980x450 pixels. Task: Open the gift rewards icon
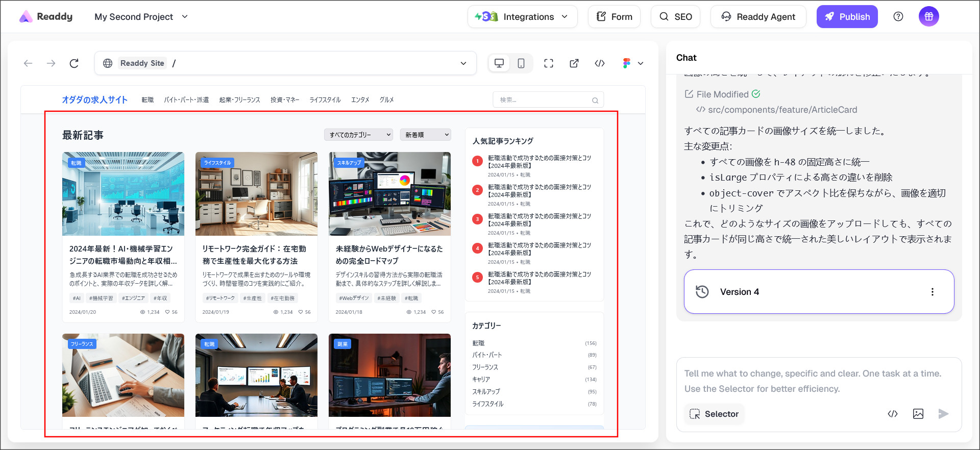pyautogui.click(x=928, y=17)
